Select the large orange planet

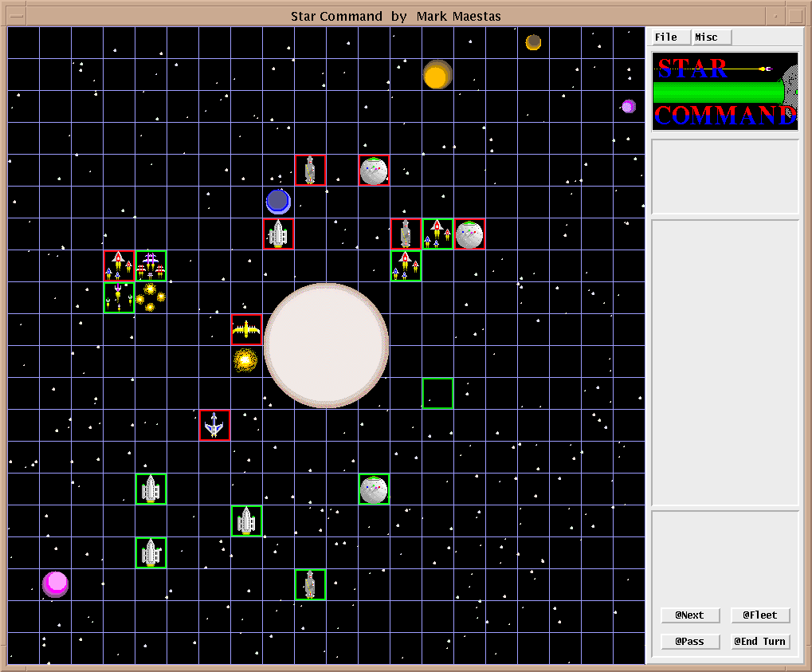[437, 75]
